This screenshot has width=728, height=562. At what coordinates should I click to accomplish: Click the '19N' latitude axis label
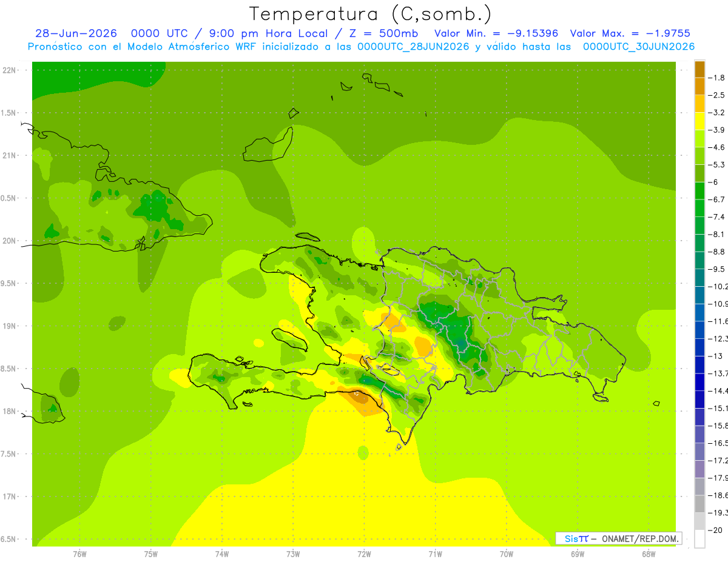click(x=9, y=326)
